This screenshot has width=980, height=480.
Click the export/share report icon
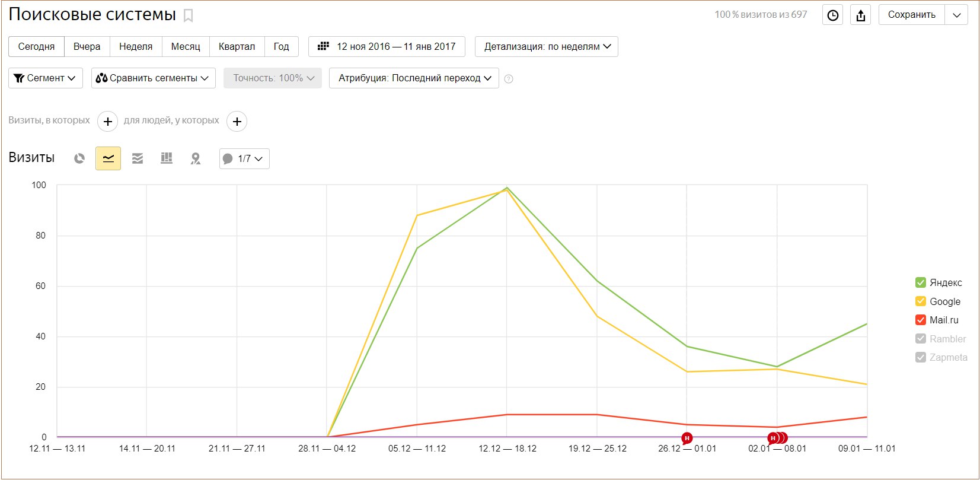pyautogui.click(x=860, y=15)
